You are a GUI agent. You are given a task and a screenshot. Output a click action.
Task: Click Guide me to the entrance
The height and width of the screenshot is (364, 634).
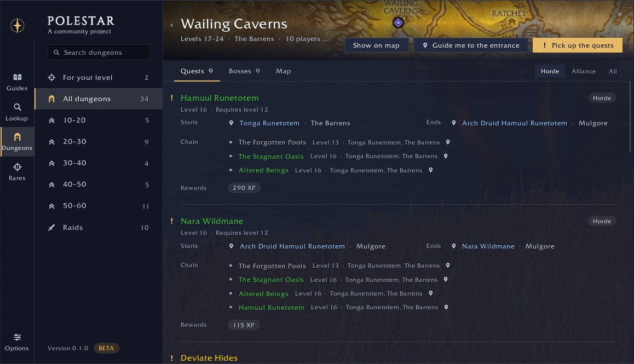pyautogui.click(x=471, y=45)
